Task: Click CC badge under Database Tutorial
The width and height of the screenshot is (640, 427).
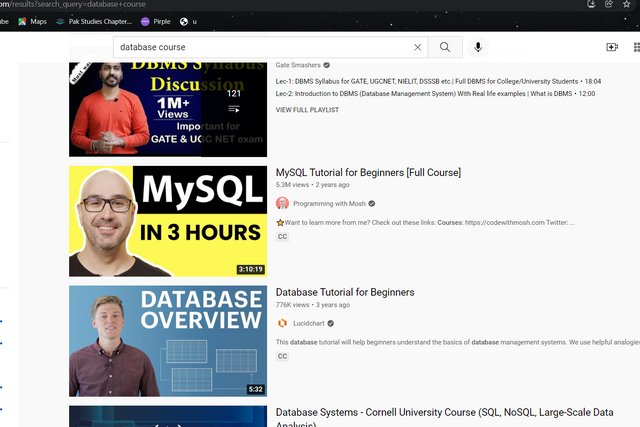Action: pos(282,356)
